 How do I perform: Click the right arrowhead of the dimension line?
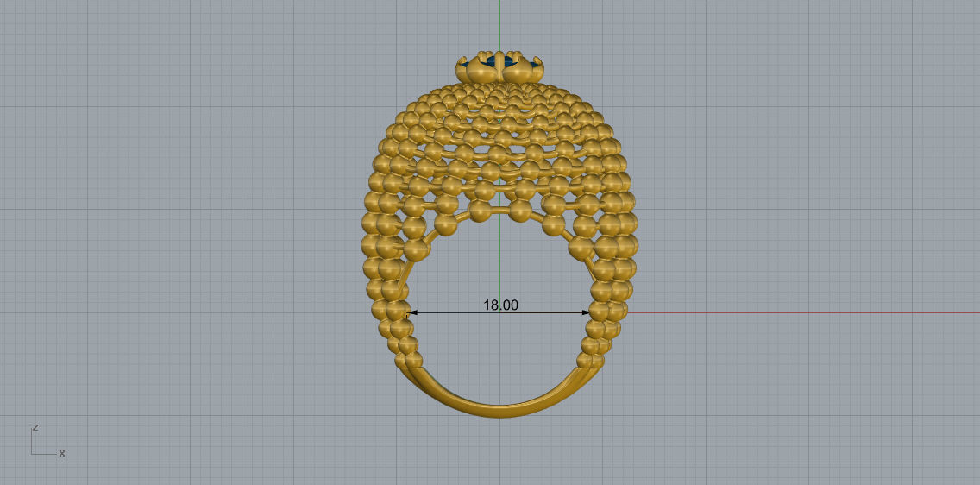(585, 312)
